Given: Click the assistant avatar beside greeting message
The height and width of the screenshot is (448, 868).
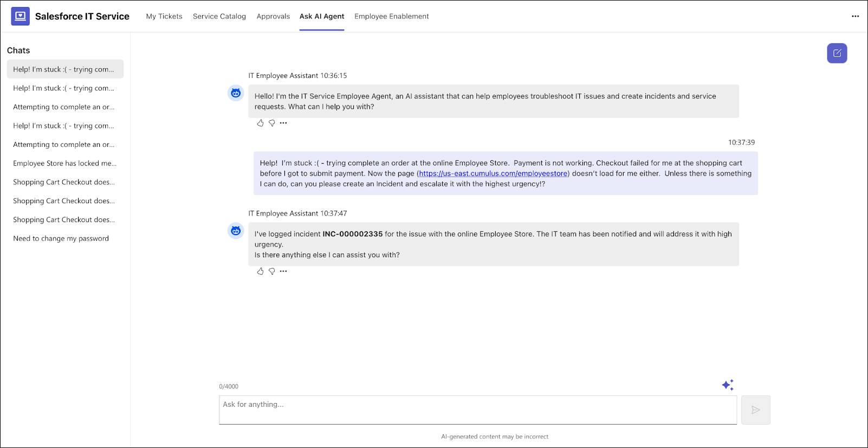Looking at the screenshot, I should pyautogui.click(x=236, y=93).
